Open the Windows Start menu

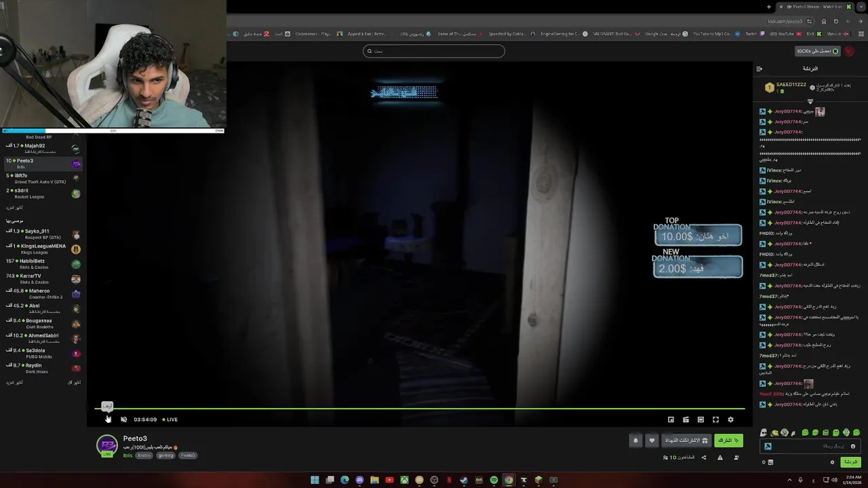pyautogui.click(x=315, y=480)
